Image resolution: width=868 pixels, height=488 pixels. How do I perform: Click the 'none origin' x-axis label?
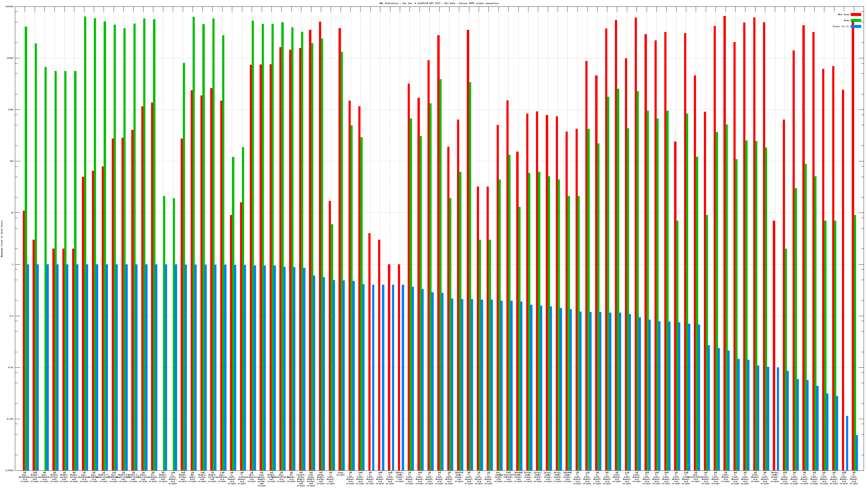pyautogui.click(x=341, y=474)
